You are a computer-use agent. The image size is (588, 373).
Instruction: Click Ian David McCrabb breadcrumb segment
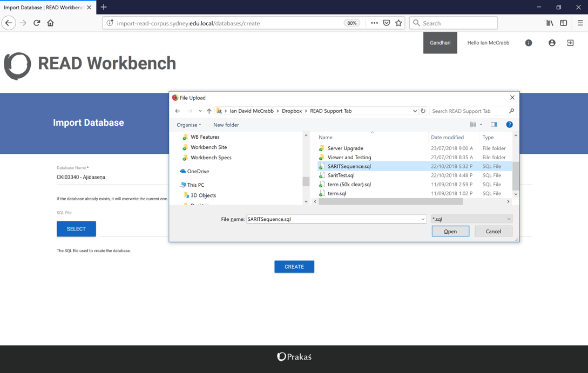click(x=252, y=111)
